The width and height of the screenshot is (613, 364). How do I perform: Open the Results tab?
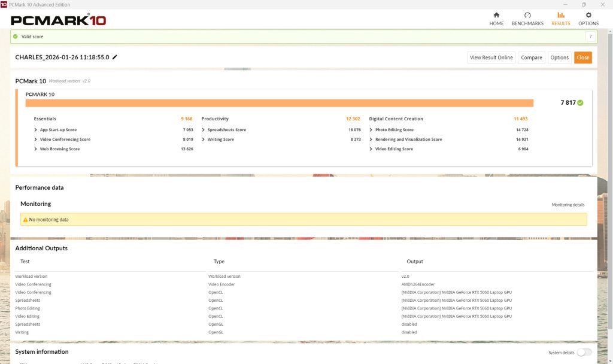tap(560, 19)
